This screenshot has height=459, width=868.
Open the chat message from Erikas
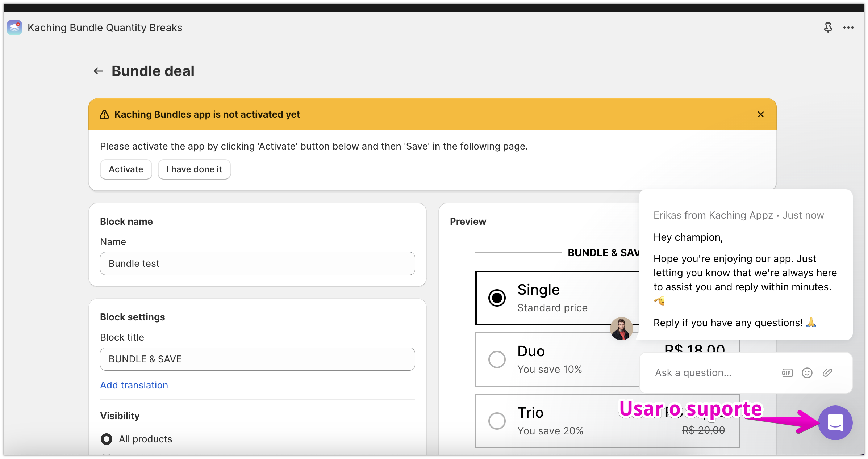pos(746,265)
